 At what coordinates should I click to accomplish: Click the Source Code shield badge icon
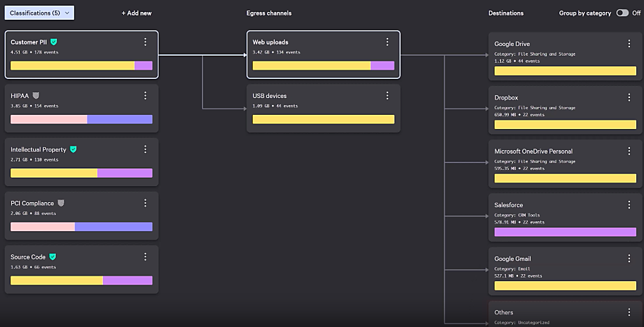tap(52, 257)
